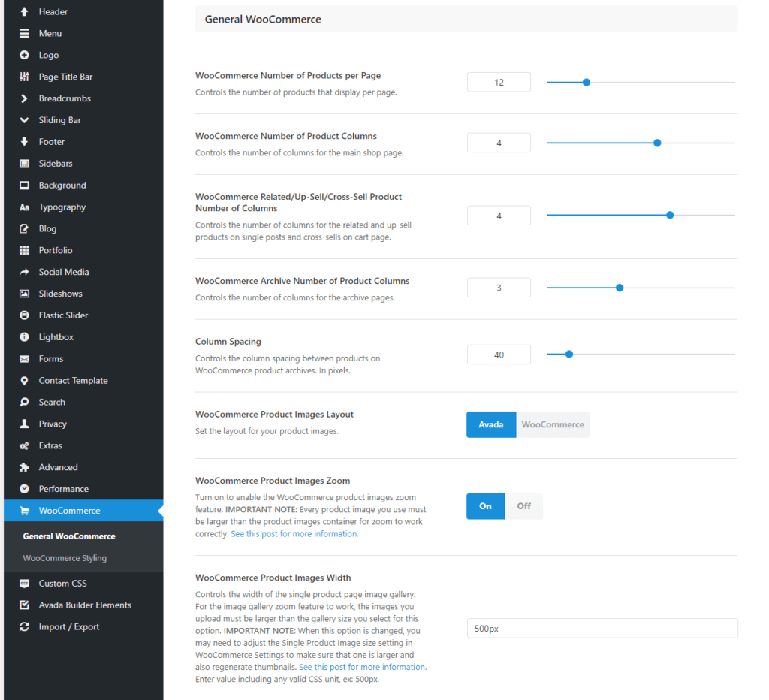Collapse the WooCommerce sidebar section

pyautogui.click(x=69, y=511)
